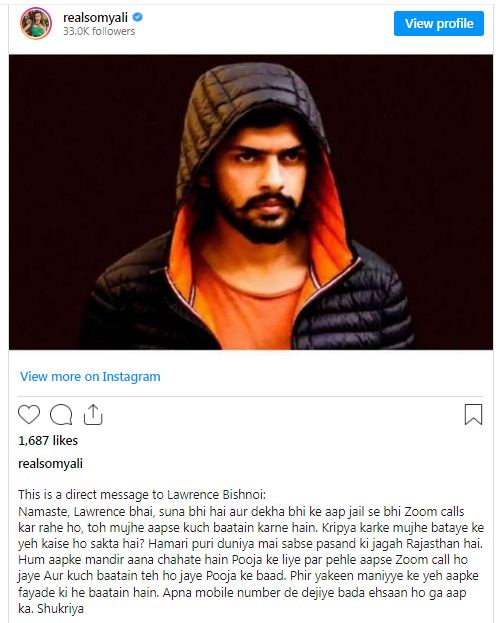Open the realsomyali username in the header
496x623 pixels.
click(95, 18)
